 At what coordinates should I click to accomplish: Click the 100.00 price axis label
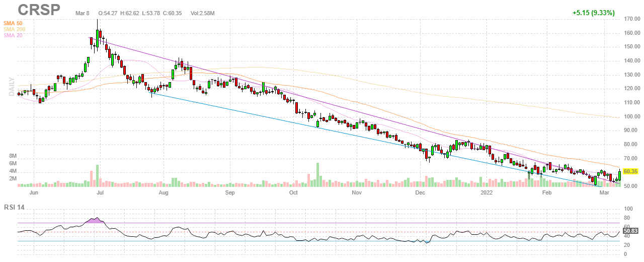pos(631,116)
